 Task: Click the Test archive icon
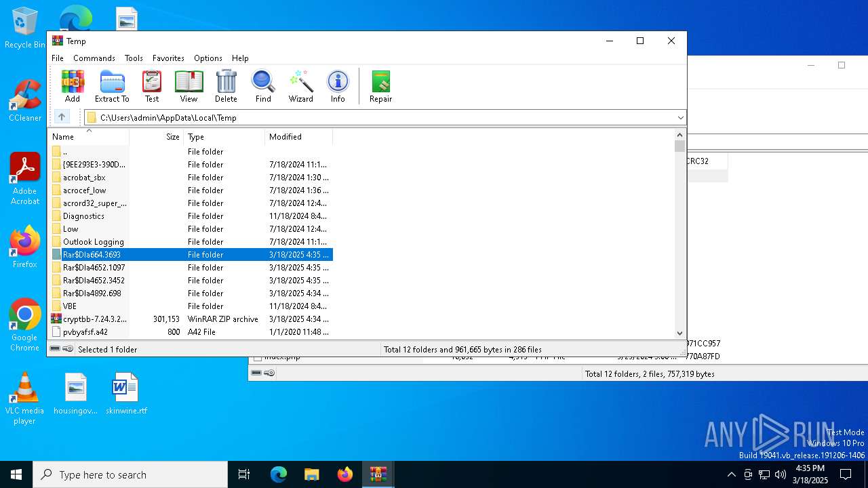click(152, 86)
